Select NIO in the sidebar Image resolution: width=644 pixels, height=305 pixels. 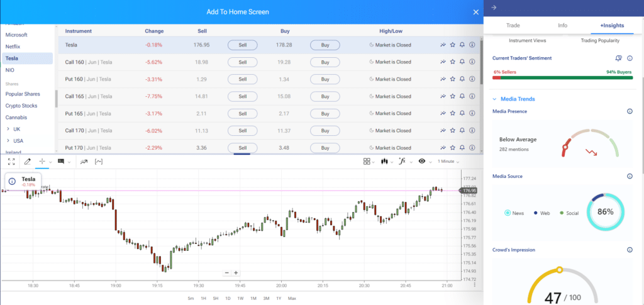coord(9,70)
